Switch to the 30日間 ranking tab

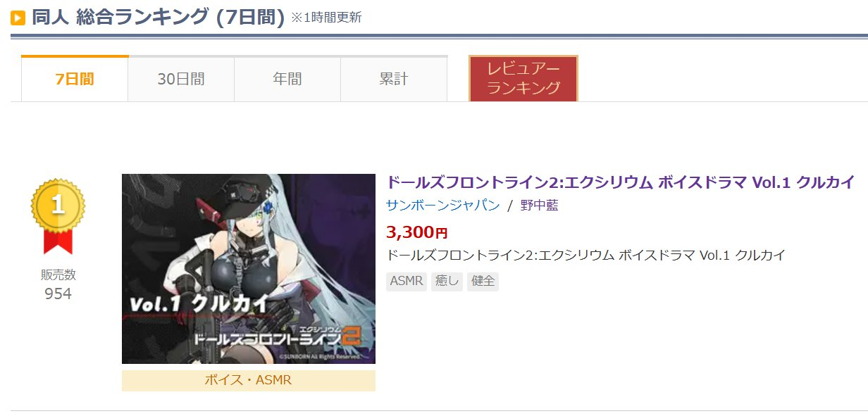[181, 79]
